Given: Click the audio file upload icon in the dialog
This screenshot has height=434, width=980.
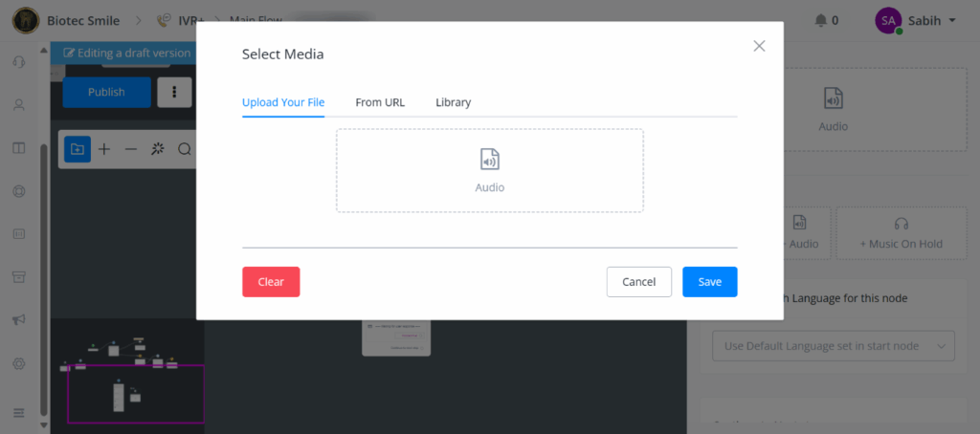Looking at the screenshot, I should pos(489,160).
